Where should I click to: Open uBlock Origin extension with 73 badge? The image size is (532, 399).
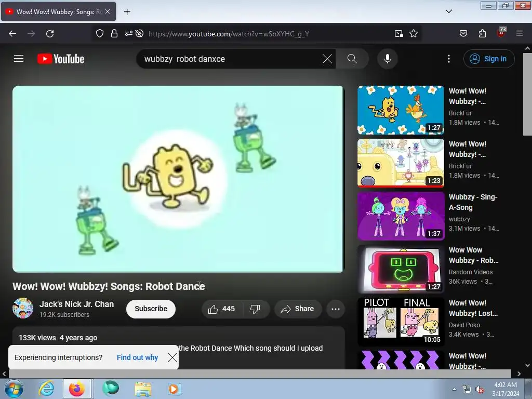click(501, 33)
